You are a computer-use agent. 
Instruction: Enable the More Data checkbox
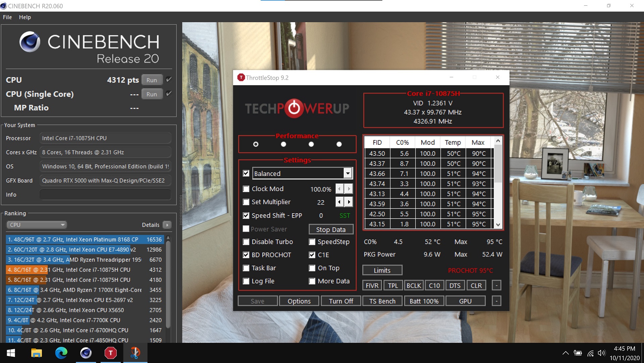point(312,281)
